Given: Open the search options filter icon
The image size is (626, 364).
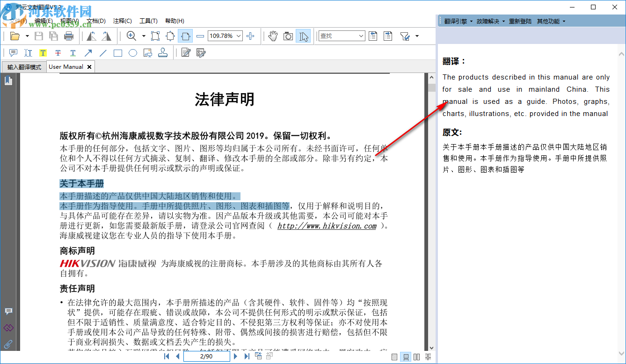Looking at the screenshot, I should pos(405,36).
